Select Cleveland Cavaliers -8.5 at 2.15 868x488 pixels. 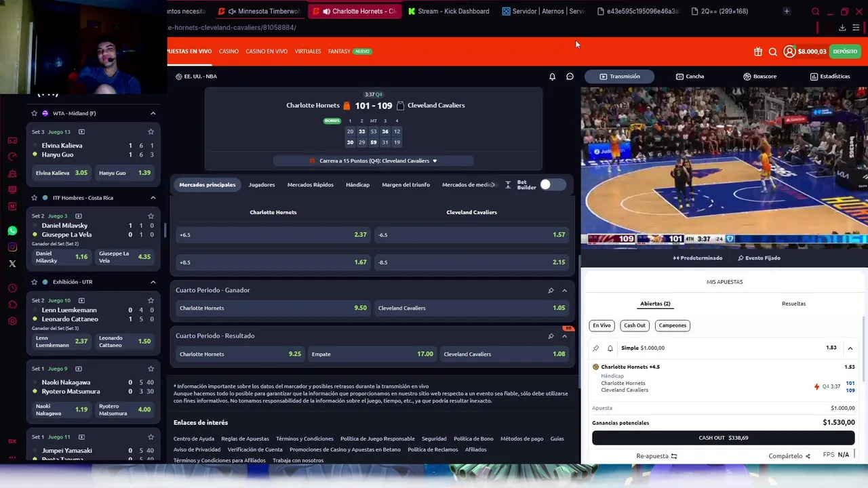pyautogui.click(x=471, y=262)
